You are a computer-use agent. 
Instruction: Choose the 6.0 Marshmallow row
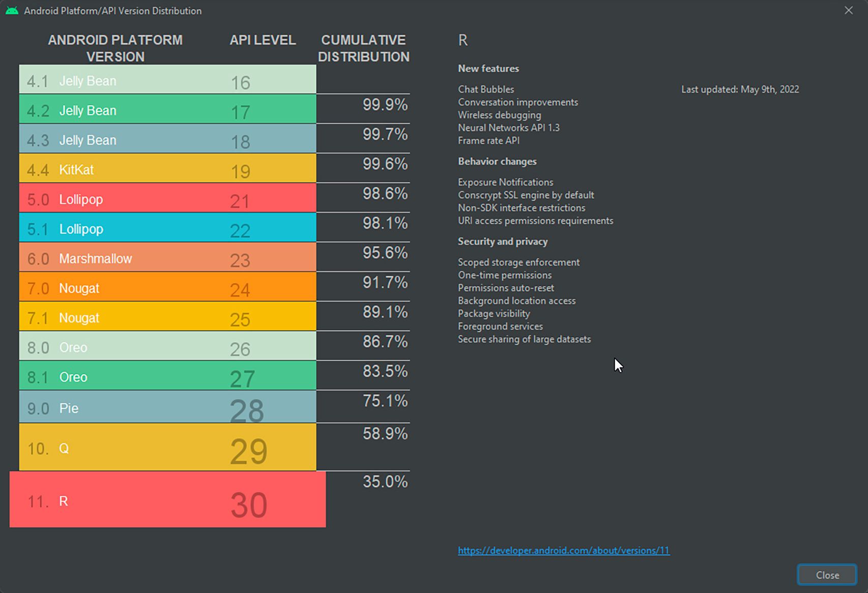tap(167, 257)
